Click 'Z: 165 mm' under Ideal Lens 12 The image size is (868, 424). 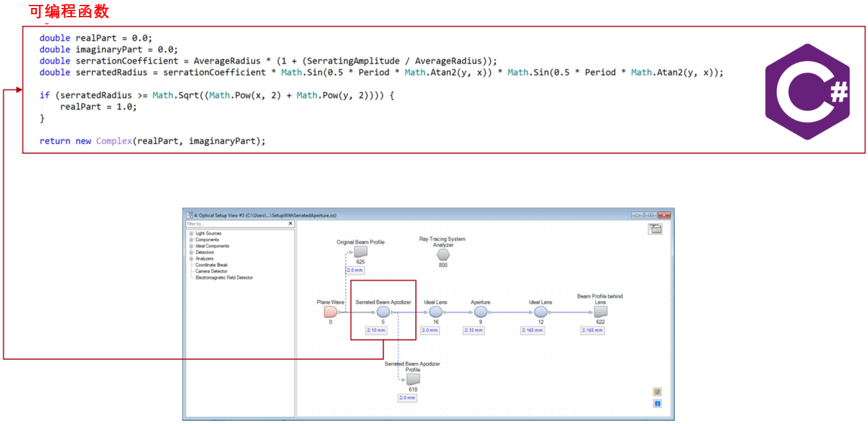[533, 330]
